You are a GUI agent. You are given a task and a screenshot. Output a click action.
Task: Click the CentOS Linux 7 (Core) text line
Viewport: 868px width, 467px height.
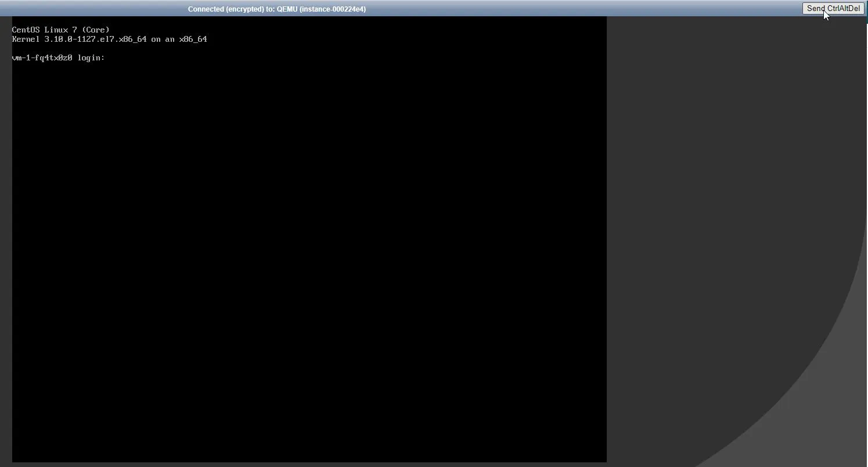tap(60, 29)
